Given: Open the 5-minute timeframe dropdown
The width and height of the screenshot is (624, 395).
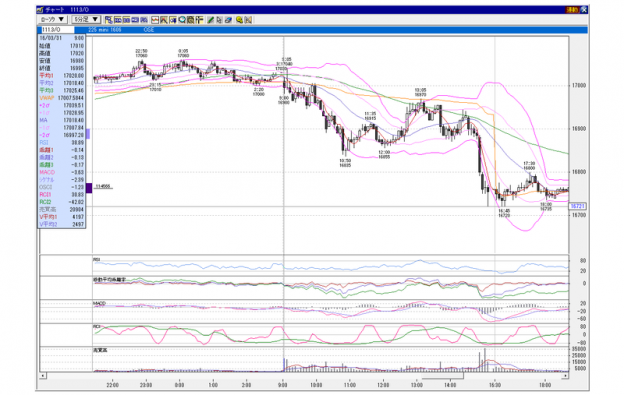Looking at the screenshot, I should click(86, 19).
